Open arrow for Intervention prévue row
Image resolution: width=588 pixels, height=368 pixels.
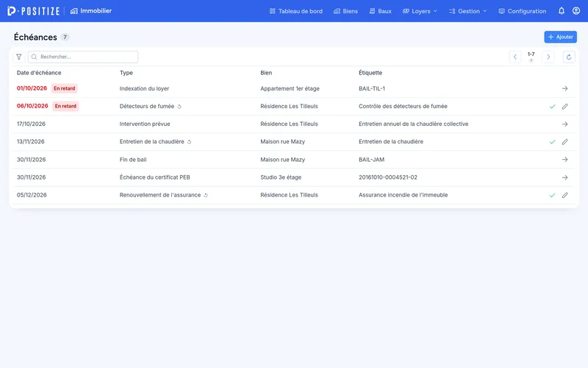pos(564,124)
